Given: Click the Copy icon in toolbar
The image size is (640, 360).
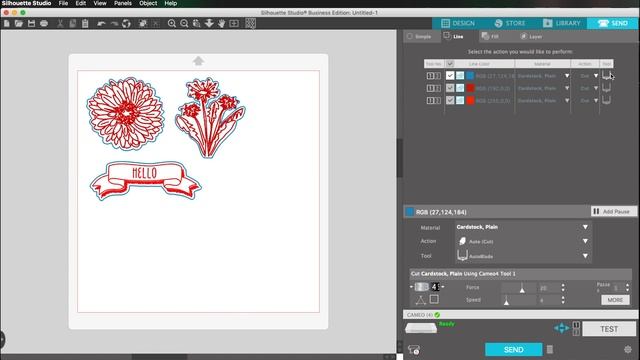Looking at the screenshot, I should coord(73,23).
